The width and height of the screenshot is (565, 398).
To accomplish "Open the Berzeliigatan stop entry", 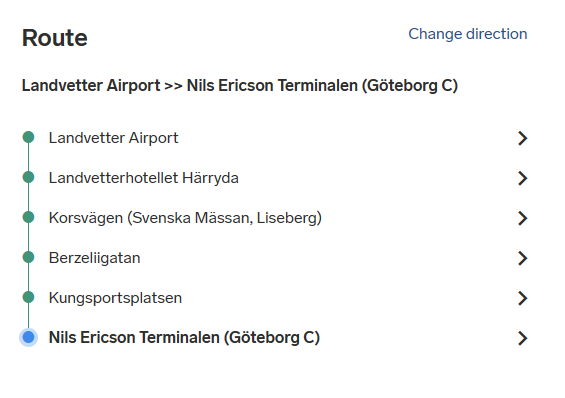I will [x=94, y=258].
